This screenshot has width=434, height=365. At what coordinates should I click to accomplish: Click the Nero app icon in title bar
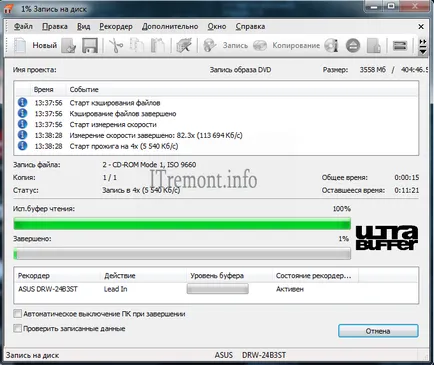(x=8, y=8)
